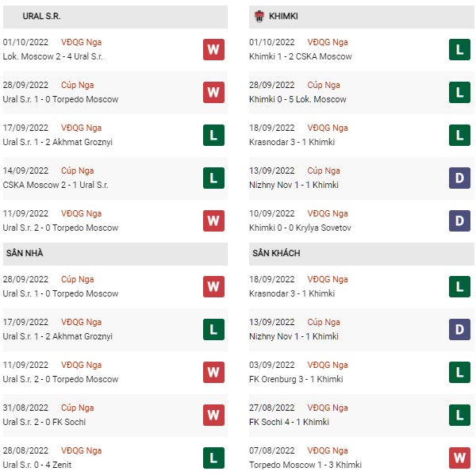The image size is (476, 475).
Task: Click the Khimki club crest icon
Action: [x=259, y=17]
